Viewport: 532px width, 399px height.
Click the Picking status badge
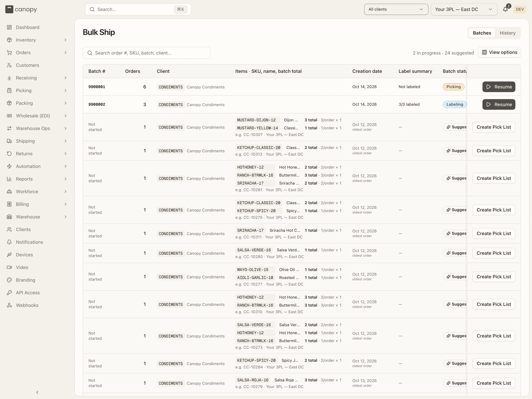(454, 87)
